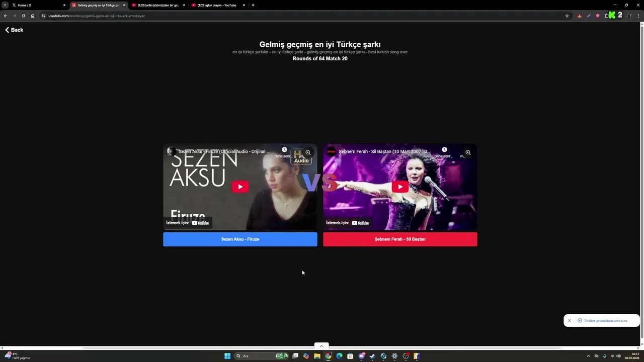Open Settings gear from the taskbar

pyautogui.click(x=394, y=356)
